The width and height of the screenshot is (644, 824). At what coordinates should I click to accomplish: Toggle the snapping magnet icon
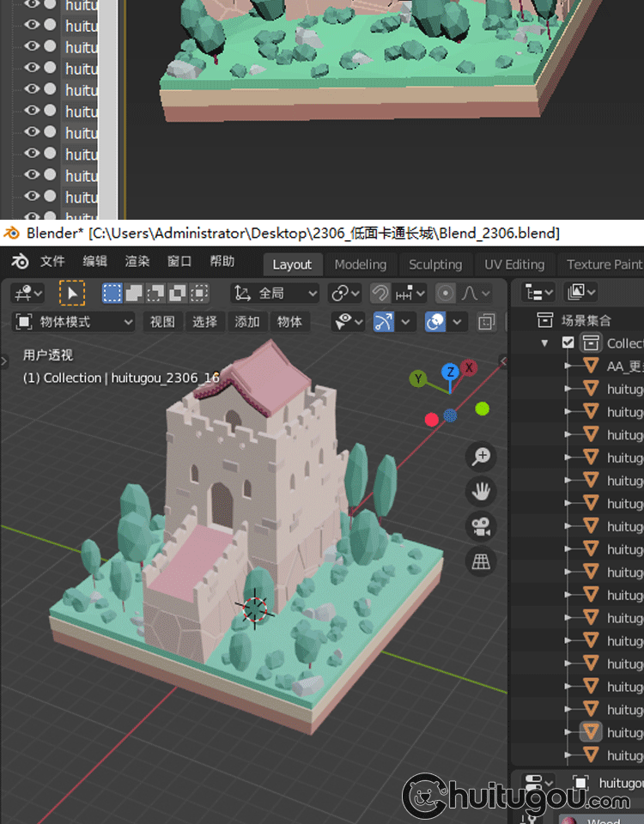point(380,294)
